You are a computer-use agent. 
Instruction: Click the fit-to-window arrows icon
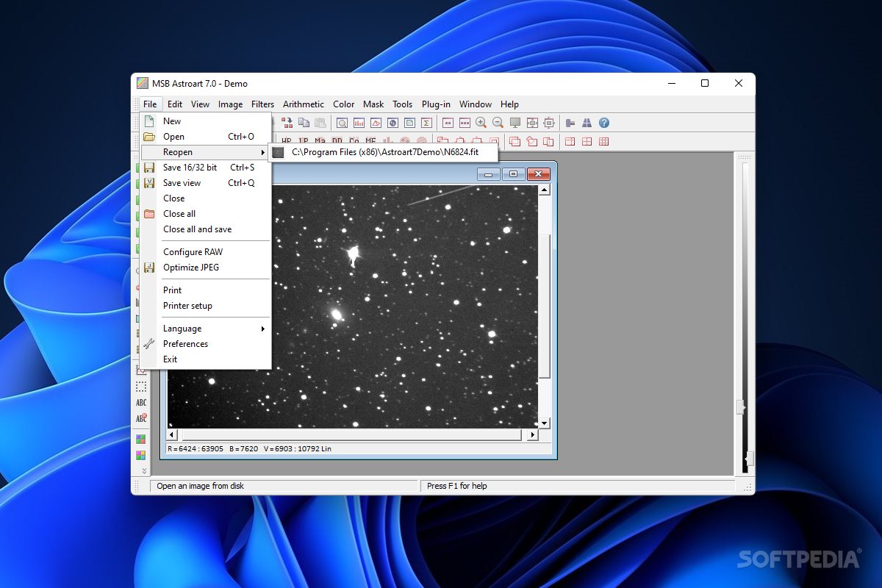coord(532,123)
